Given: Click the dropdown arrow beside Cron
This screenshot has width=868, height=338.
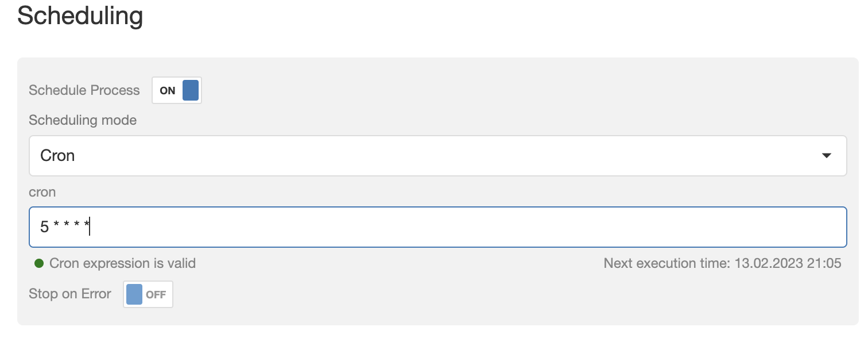Looking at the screenshot, I should pyautogui.click(x=827, y=156).
